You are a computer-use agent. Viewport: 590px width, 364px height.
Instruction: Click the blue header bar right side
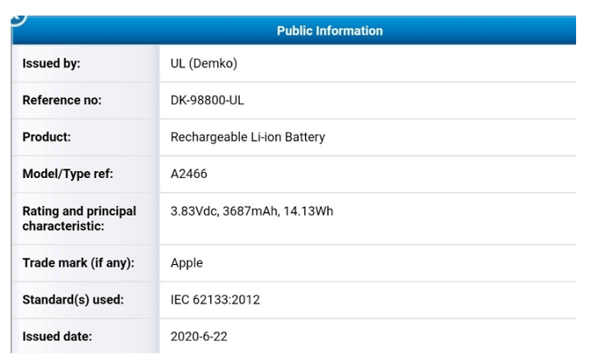click(x=489, y=30)
